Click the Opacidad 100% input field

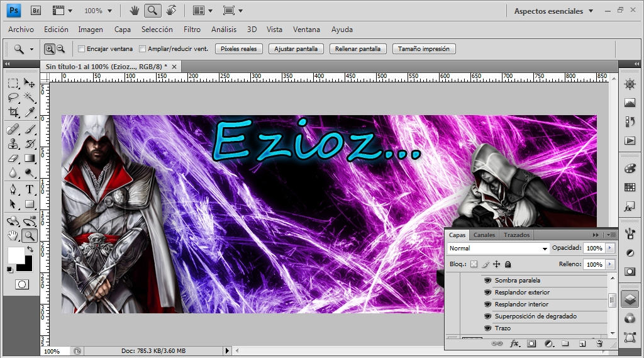(x=594, y=248)
